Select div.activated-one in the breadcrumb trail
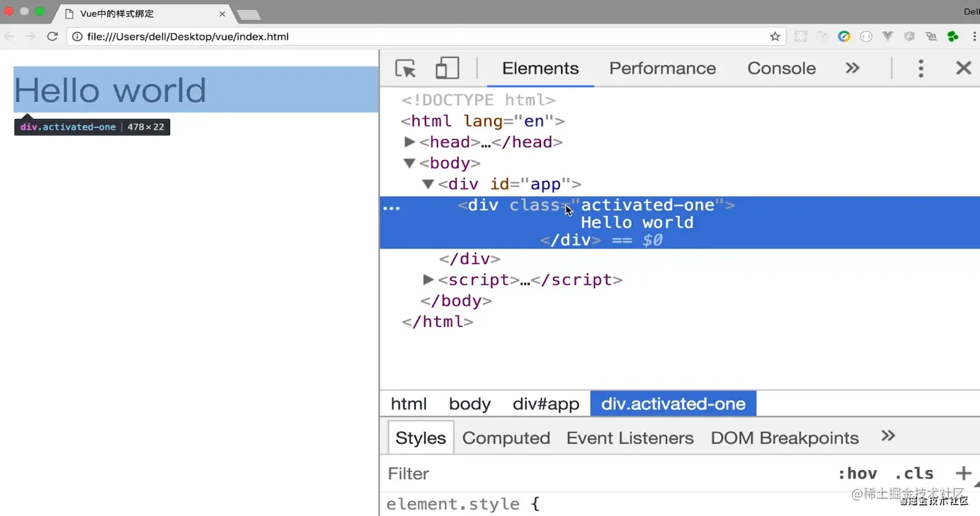Screen dimensions: 980x516 pyautogui.click(x=673, y=404)
